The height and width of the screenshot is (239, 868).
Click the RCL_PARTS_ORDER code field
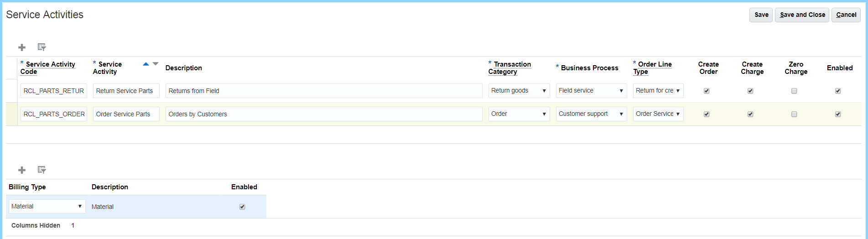(54, 114)
